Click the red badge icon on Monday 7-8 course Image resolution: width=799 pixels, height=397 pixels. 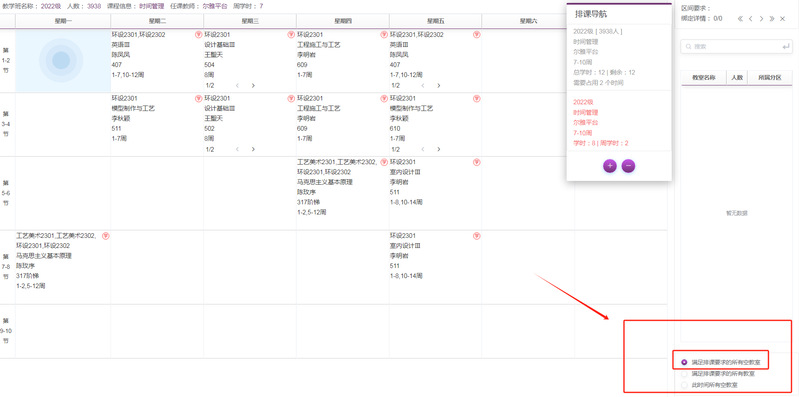point(106,236)
